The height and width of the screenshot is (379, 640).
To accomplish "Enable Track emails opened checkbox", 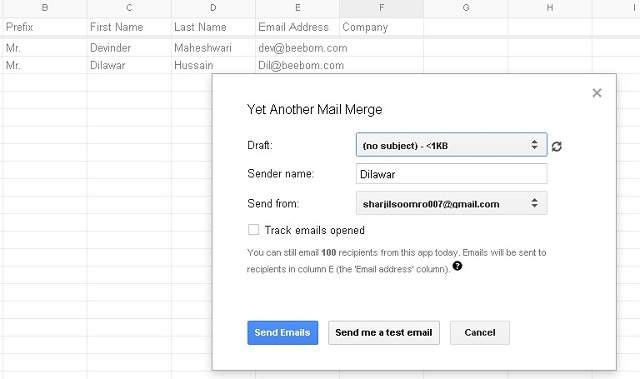I will click(253, 230).
